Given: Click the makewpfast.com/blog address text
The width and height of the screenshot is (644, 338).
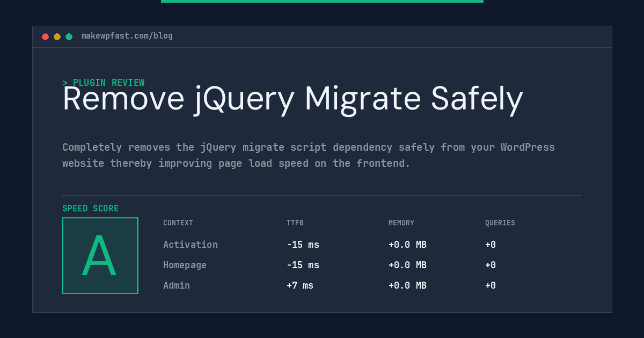Looking at the screenshot, I should pyautogui.click(x=127, y=36).
